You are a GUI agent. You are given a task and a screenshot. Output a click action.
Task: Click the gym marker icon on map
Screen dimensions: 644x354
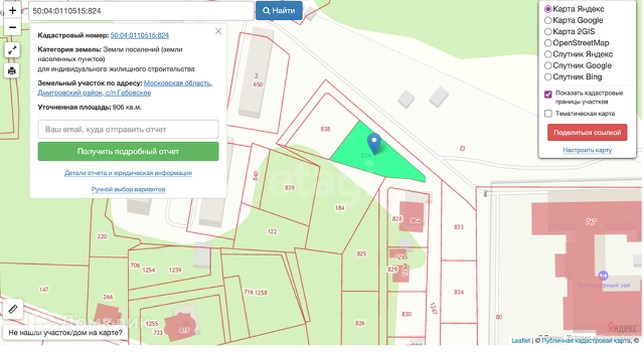point(603,275)
